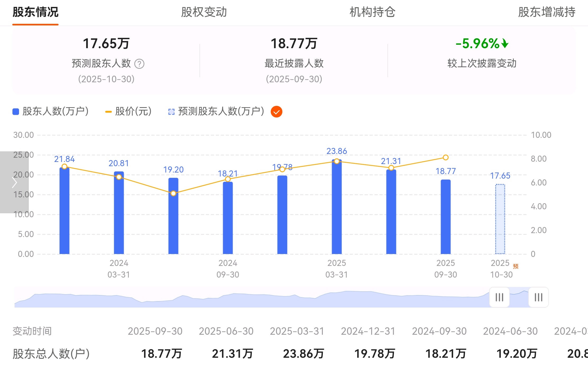Click the 21.31万 value in shareholder row
Viewport: 588px width, 367px height.
pyautogui.click(x=232, y=354)
